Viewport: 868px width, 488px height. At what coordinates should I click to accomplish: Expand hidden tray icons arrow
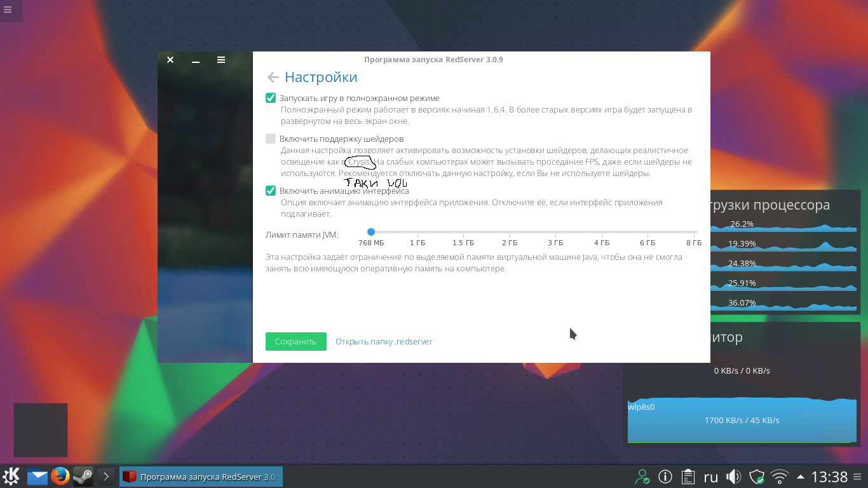[x=800, y=477]
